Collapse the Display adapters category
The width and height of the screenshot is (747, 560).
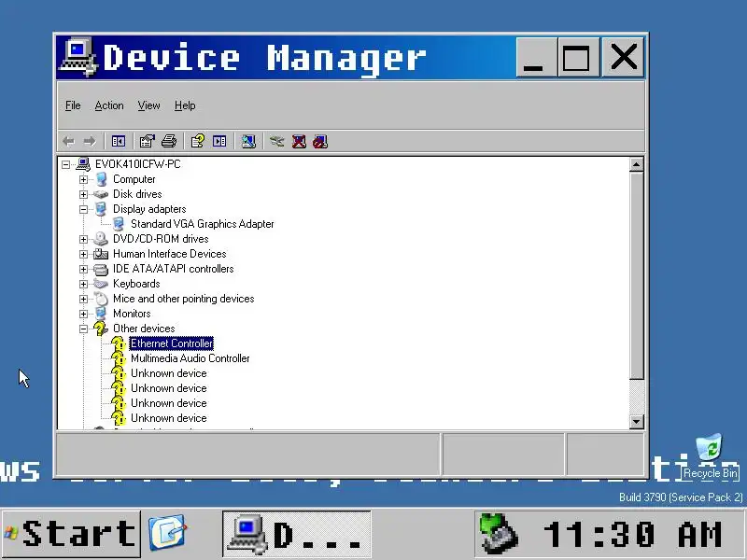[83, 209]
